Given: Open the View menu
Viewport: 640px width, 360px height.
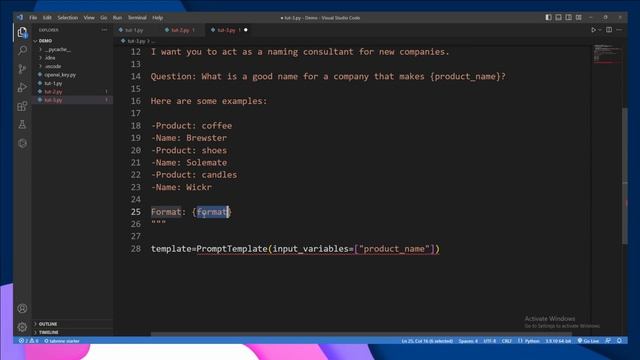Looking at the screenshot, I should click(x=89, y=18).
